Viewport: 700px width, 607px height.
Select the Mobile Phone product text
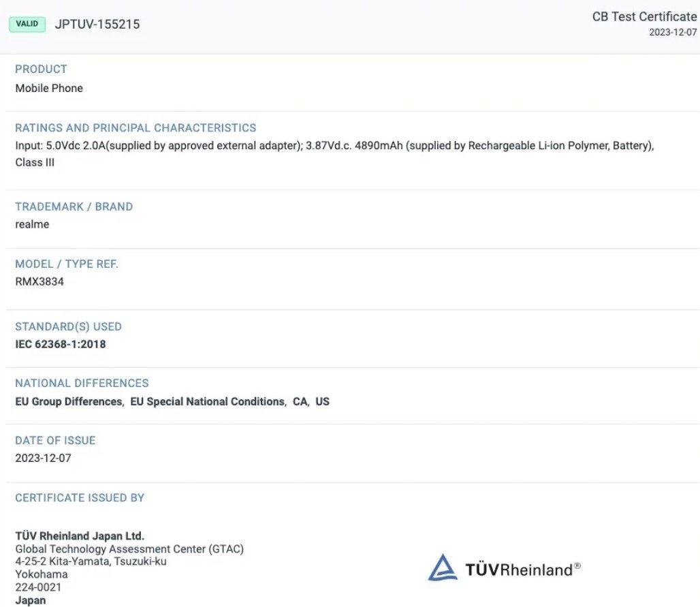49,88
